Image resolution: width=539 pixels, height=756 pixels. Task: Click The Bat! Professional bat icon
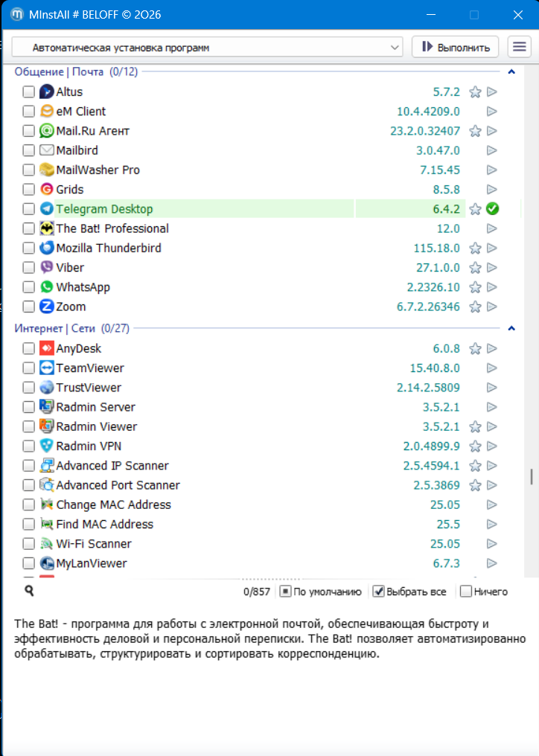click(x=46, y=228)
